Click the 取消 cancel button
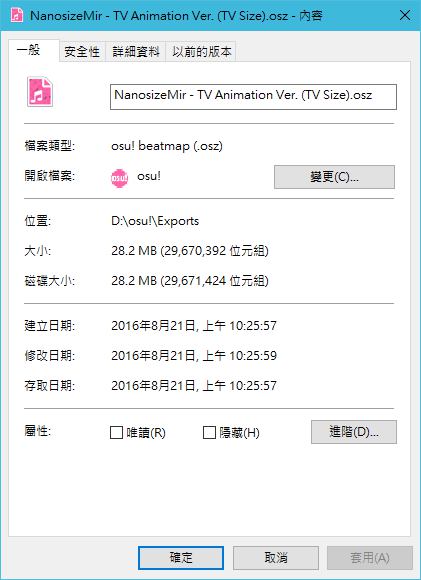The width and height of the screenshot is (421, 580). click(276, 557)
